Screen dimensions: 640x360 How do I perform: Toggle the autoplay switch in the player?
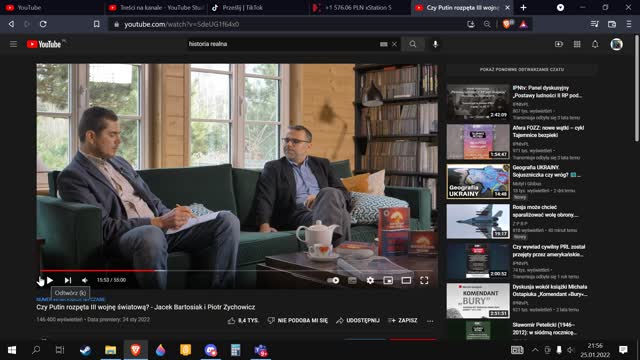pyautogui.click(x=333, y=280)
